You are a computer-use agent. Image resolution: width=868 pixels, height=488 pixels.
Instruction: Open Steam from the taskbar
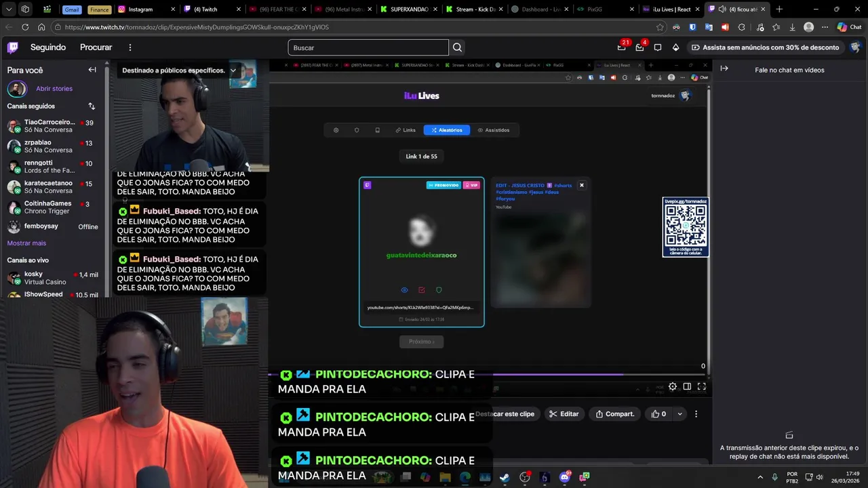tap(505, 477)
